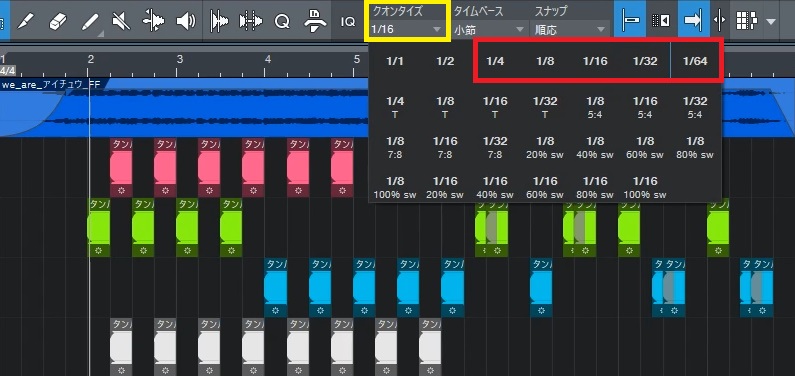This screenshot has width=795, height=376.
Task: Click bar 5 on the timeline ruler
Action: tap(356, 59)
